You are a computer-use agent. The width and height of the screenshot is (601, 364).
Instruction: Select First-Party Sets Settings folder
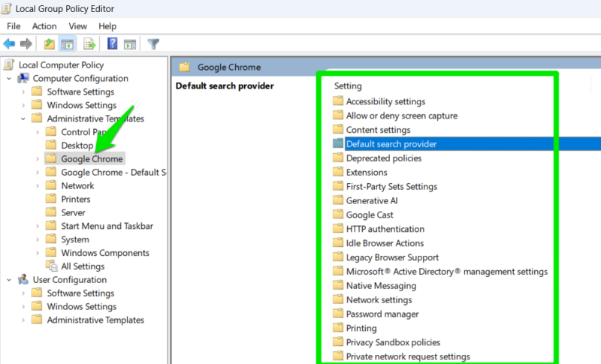(x=391, y=186)
